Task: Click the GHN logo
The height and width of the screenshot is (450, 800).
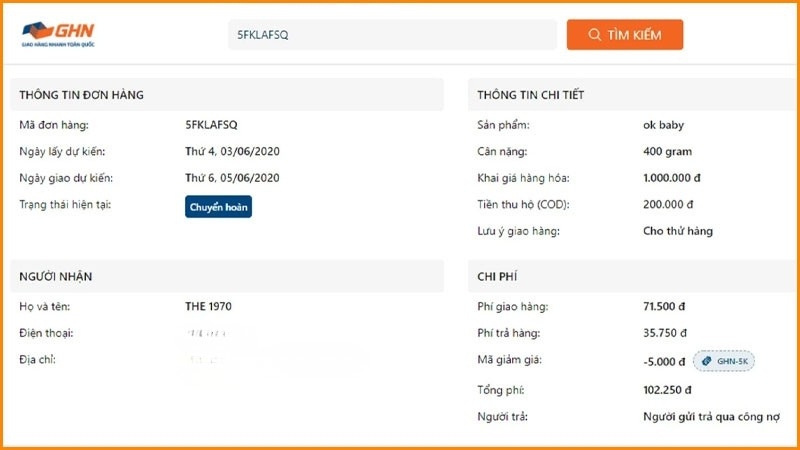Action: coord(58,35)
